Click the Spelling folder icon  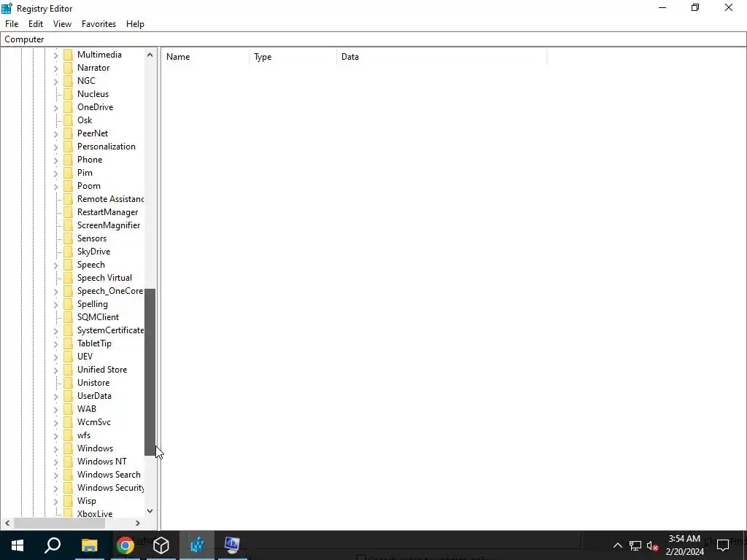coord(68,304)
